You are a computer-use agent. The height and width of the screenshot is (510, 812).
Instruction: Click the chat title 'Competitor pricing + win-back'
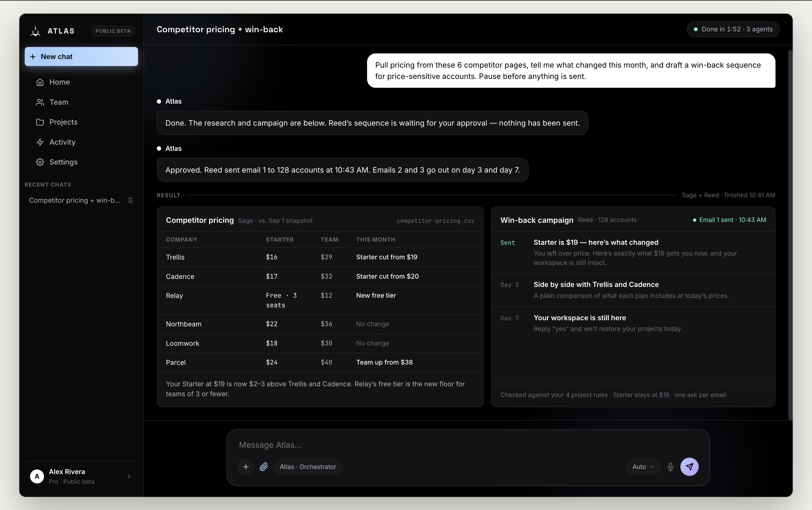pos(220,29)
